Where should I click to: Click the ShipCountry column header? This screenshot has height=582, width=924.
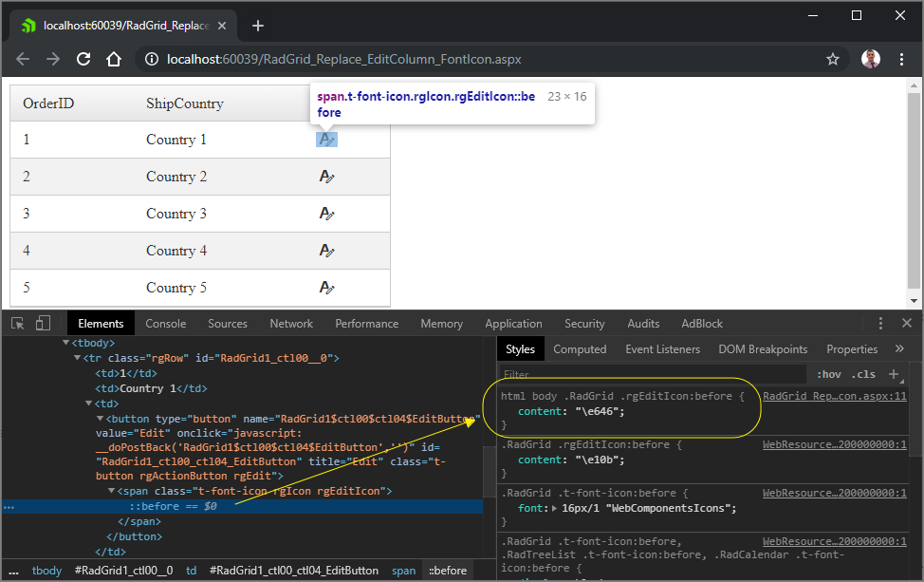[185, 103]
